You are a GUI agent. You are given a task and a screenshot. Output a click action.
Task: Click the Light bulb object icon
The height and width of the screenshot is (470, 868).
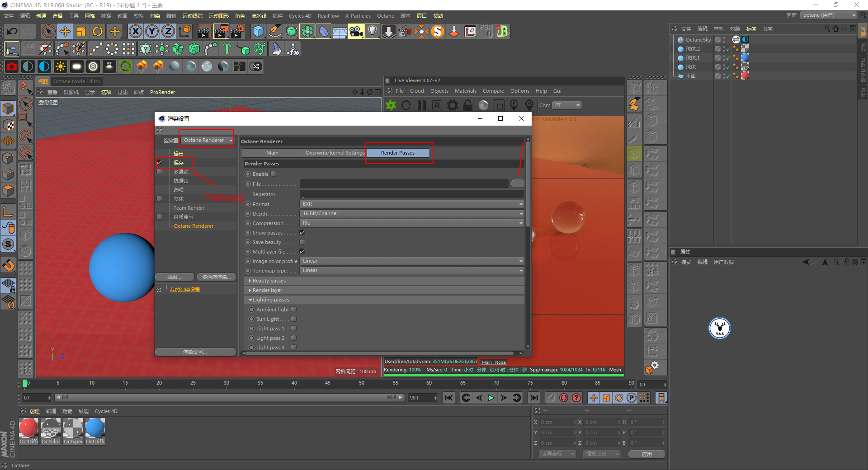pos(372,31)
